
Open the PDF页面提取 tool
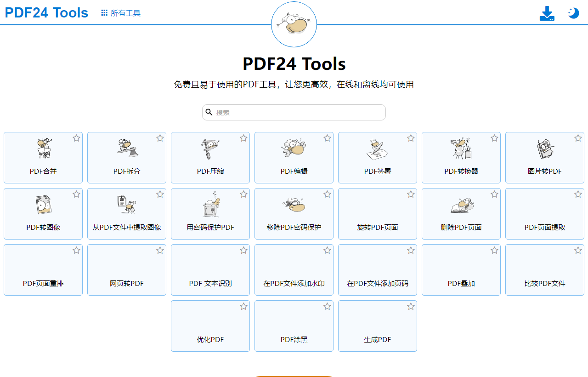coord(545,214)
